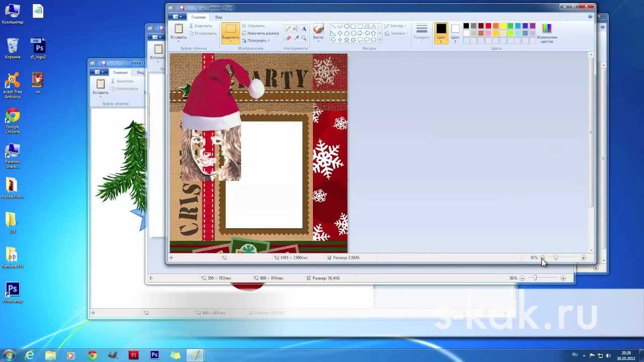The image size is (644, 362).
Task: Click the Photoshop icon in the taskbar
Action: 154,355
